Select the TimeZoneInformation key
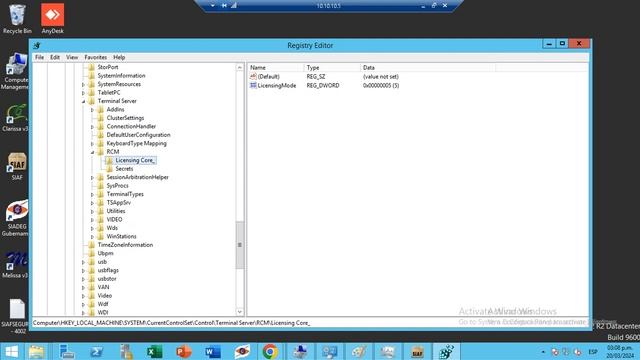This screenshot has width=640, height=360. tap(125, 245)
